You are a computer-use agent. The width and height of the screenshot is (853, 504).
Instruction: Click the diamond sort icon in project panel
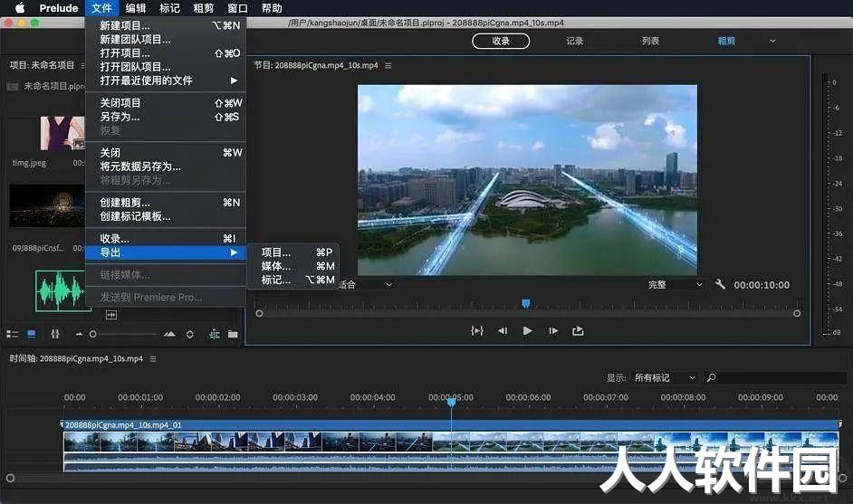(190, 334)
